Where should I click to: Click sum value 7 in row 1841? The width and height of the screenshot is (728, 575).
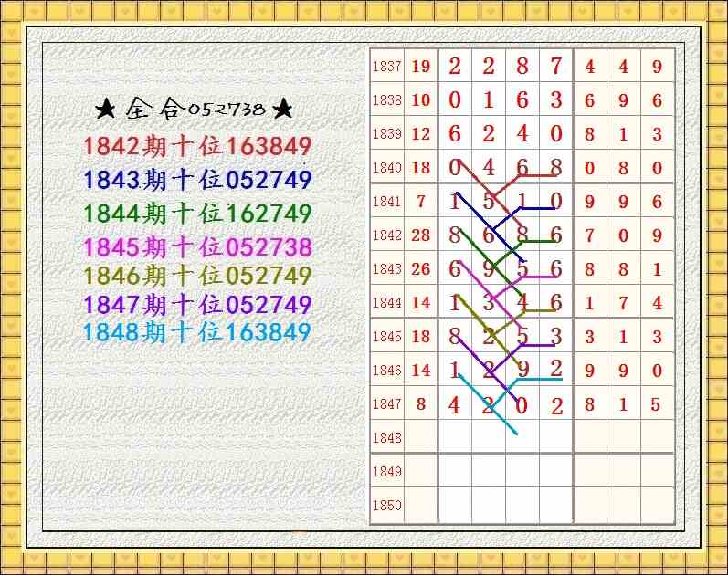420,202
